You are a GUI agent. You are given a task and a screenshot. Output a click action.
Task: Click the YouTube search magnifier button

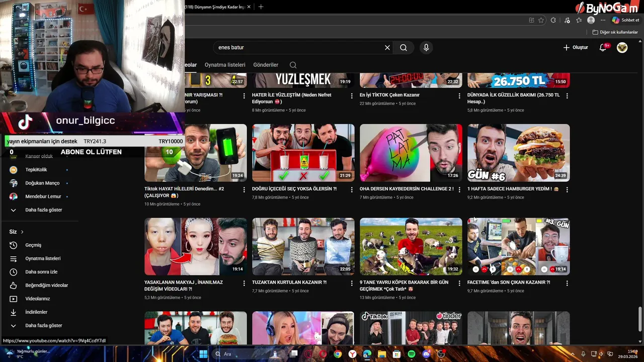[x=404, y=47]
